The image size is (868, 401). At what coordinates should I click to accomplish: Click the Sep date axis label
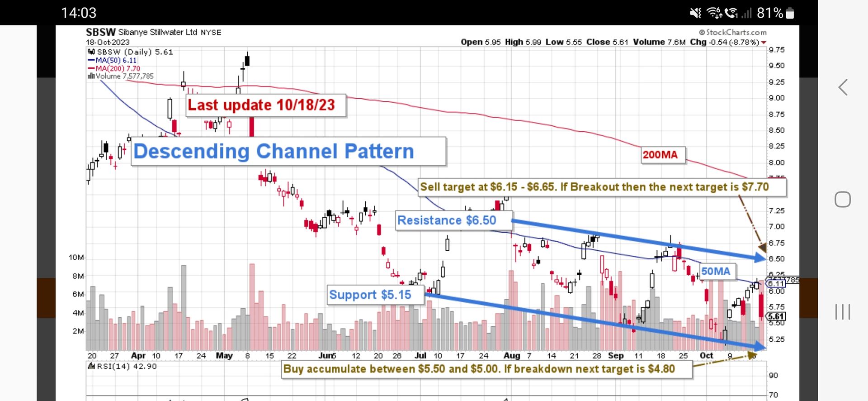616,356
